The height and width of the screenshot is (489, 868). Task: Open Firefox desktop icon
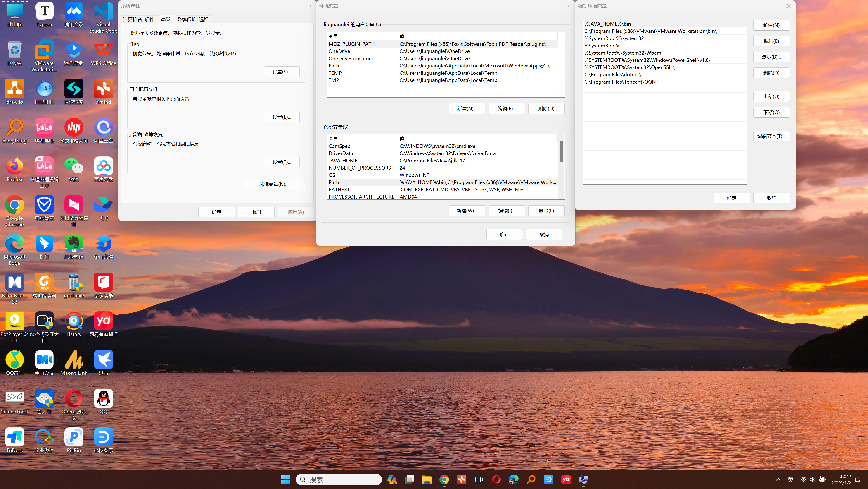(14, 170)
